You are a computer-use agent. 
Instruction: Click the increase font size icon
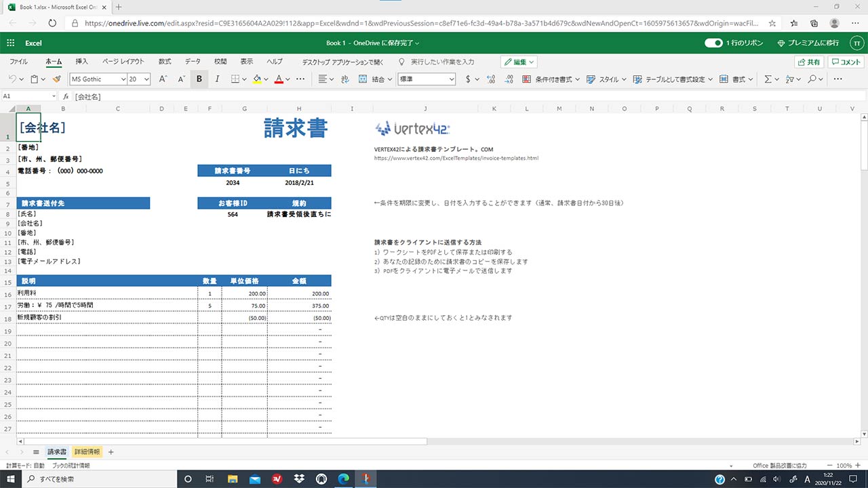[163, 79]
